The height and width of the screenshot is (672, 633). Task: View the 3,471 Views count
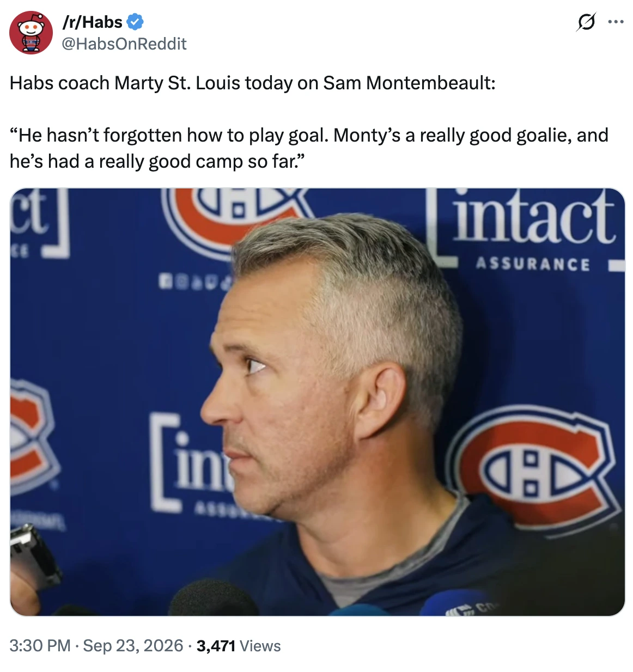tap(239, 646)
